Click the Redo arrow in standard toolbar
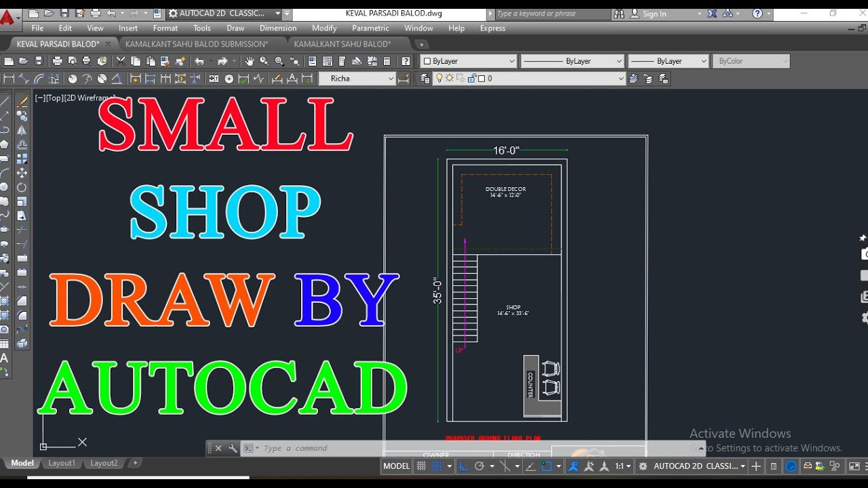Screen dimensions: 868x488 pos(222,61)
